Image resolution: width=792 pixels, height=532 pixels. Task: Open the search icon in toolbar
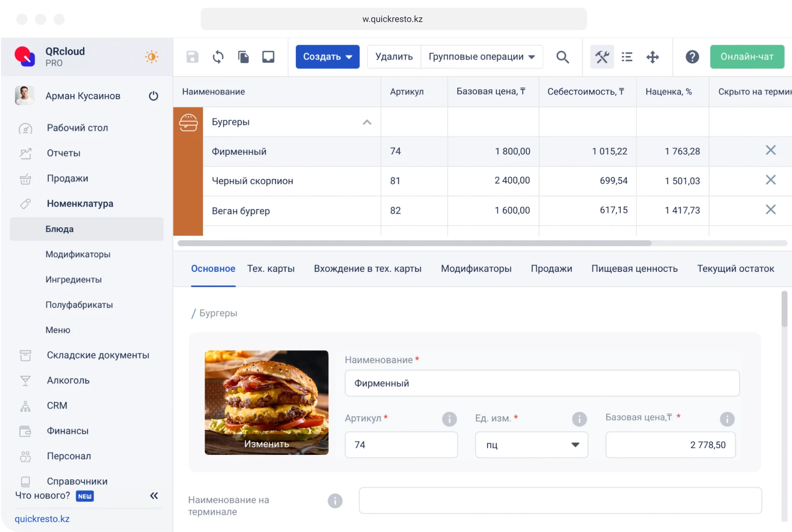563,57
